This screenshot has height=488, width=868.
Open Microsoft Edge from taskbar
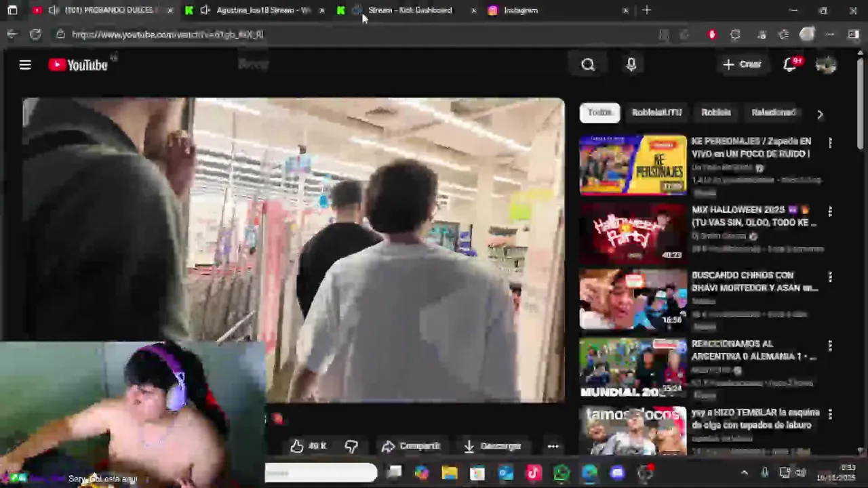click(589, 472)
